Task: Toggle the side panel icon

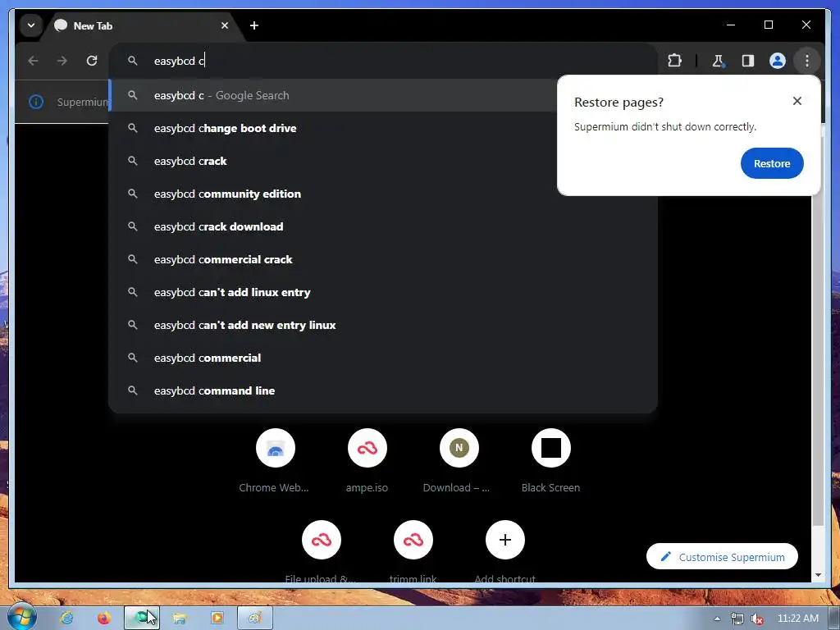Action: click(x=748, y=61)
